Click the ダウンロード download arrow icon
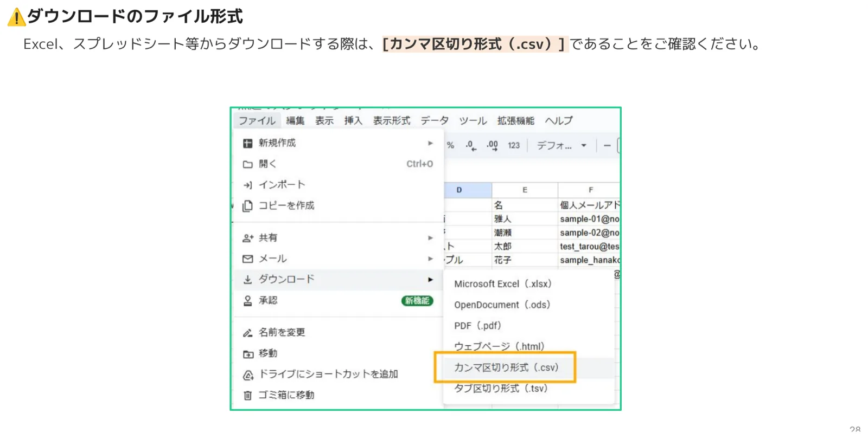 point(247,280)
